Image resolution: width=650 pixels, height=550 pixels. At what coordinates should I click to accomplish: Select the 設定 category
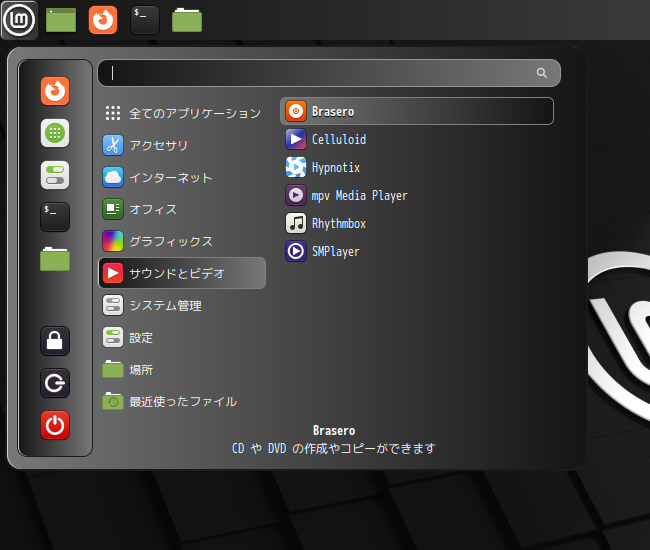(182, 337)
